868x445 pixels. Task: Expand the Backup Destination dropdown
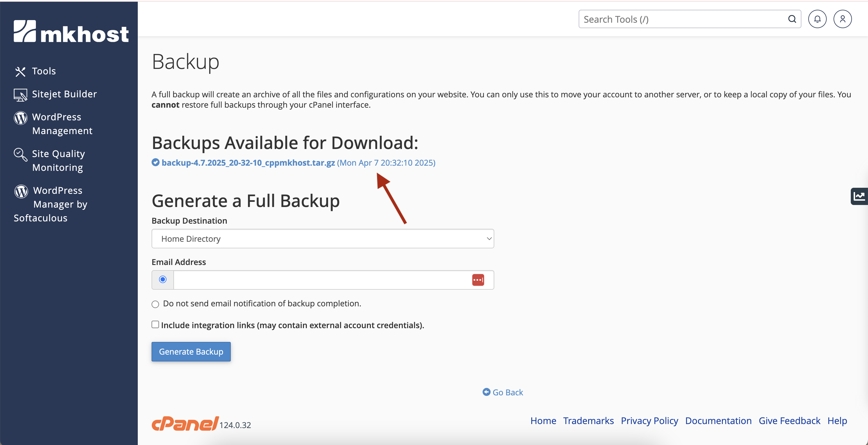pos(322,239)
